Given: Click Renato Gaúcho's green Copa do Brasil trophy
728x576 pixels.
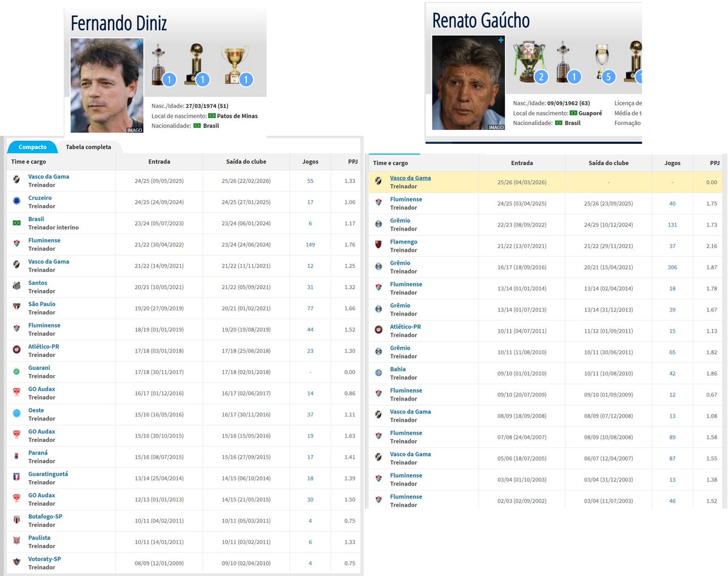Looking at the screenshot, I should coord(529,62).
